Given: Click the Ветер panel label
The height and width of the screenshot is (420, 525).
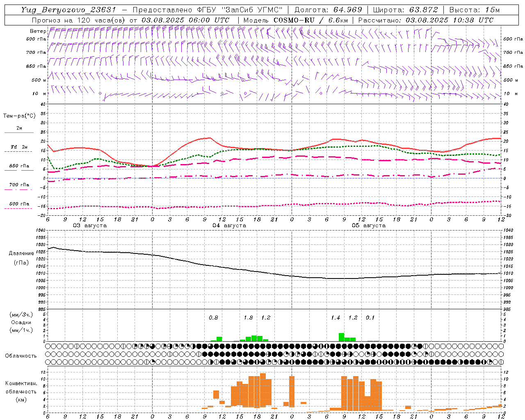Looking at the screenshot, I should [x=38, y=31].
